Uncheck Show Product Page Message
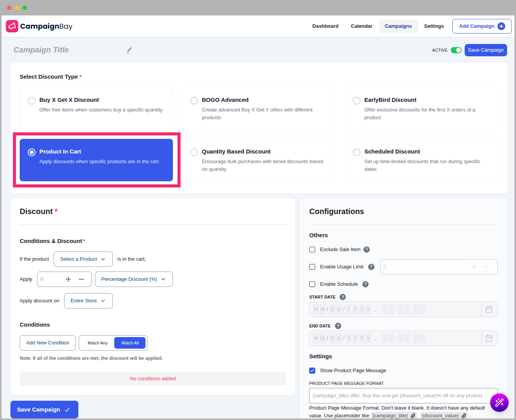The width and height of the screenshot is (516, 420). (312, 371)
